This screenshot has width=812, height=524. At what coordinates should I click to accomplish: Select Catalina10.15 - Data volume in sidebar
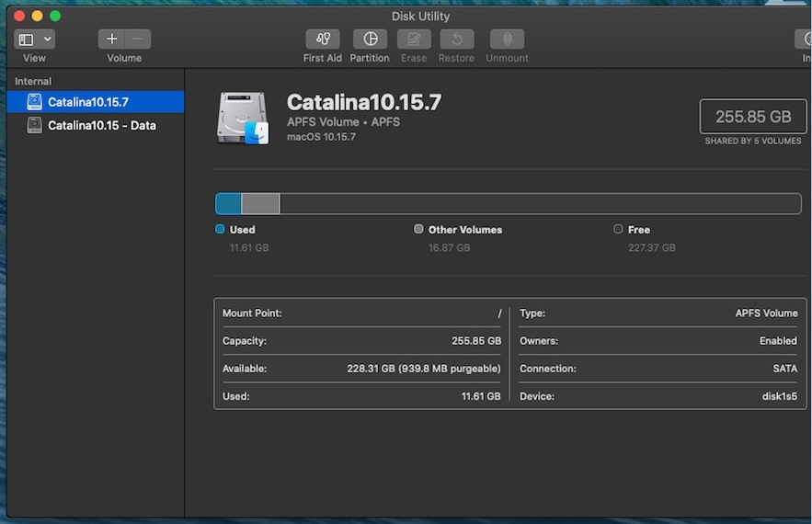click(96, 125)
